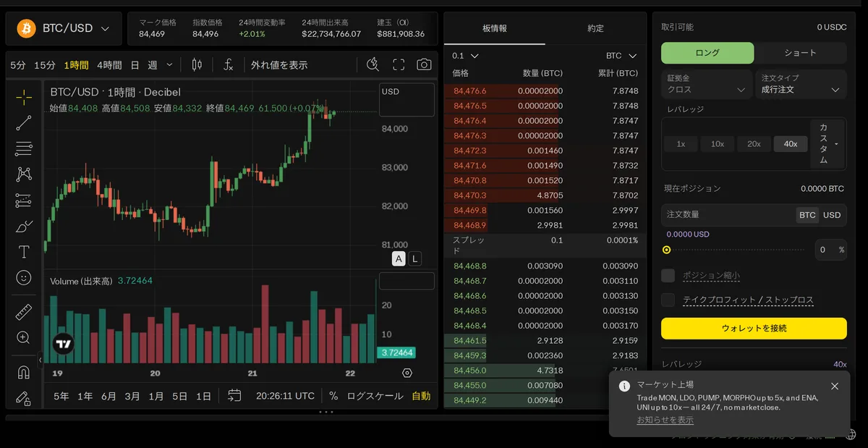868x448 pixels.
Task: Enable the テイクプロフィット / ストップロス checkbox
Action: tap(668, 300)
